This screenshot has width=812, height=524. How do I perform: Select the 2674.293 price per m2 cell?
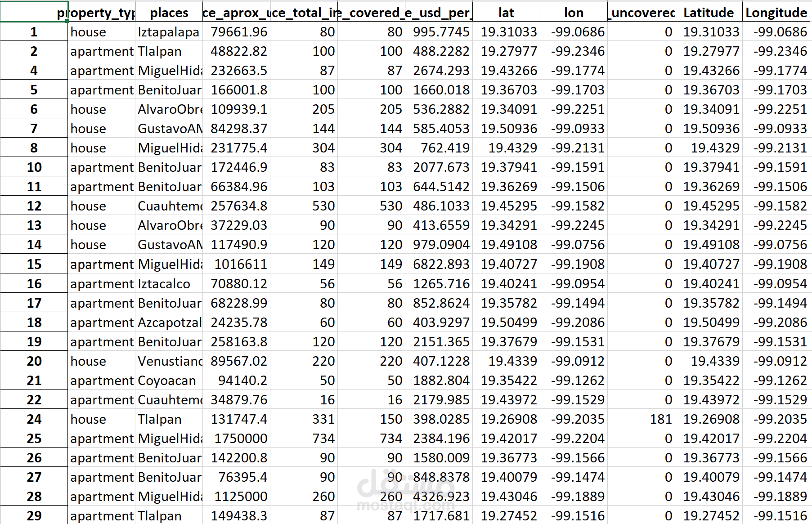[439, 71]
